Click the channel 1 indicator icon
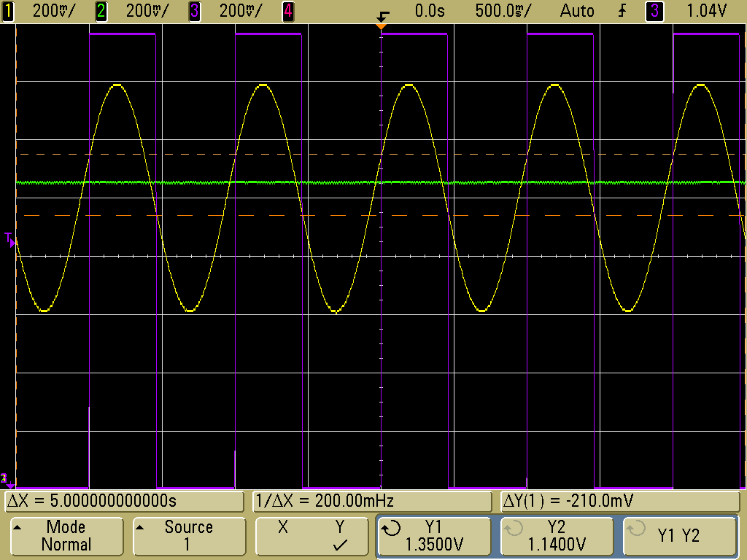This screenshot has width=747, height=560. (8, 11)
